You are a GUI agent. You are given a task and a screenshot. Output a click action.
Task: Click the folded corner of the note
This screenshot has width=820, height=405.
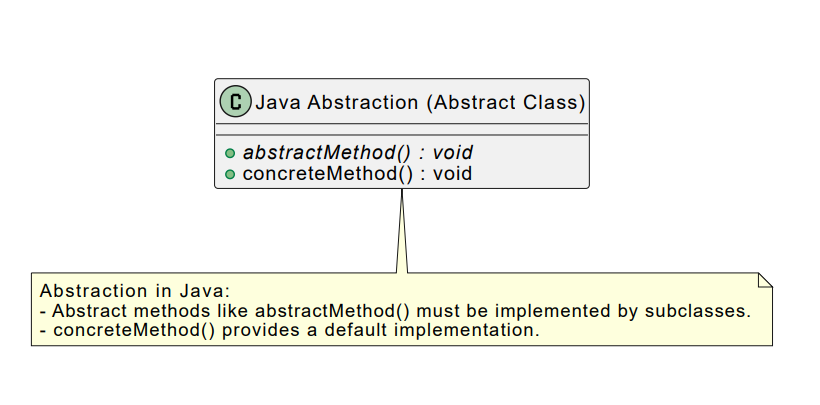(765, 280)
